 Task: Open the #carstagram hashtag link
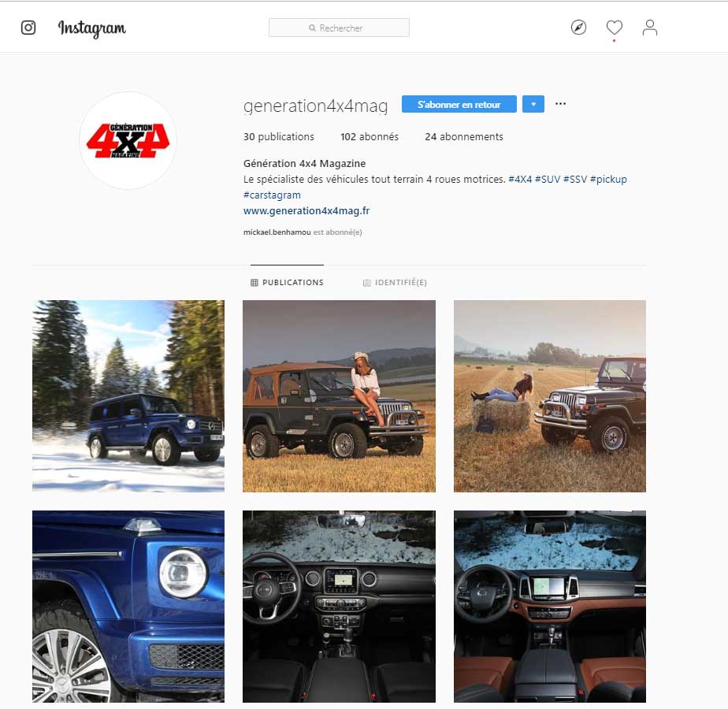[x=272, y=195]
